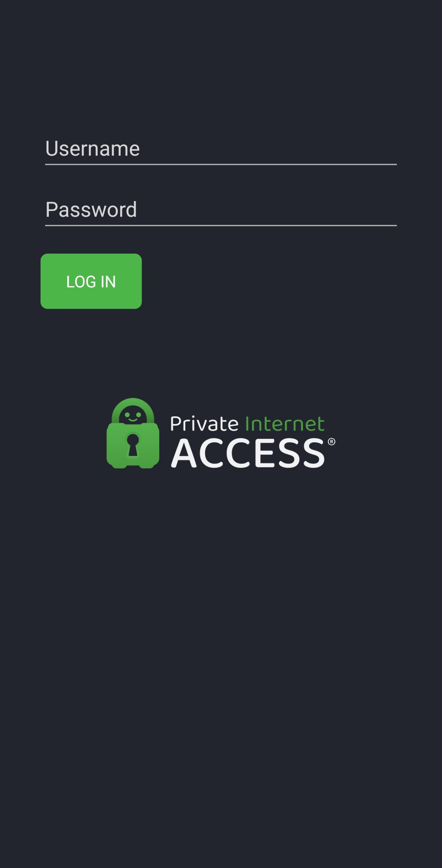This screenshot has height=868, width=442.
Task: Tap the LOG IN text label
Action: click(91, 282)
